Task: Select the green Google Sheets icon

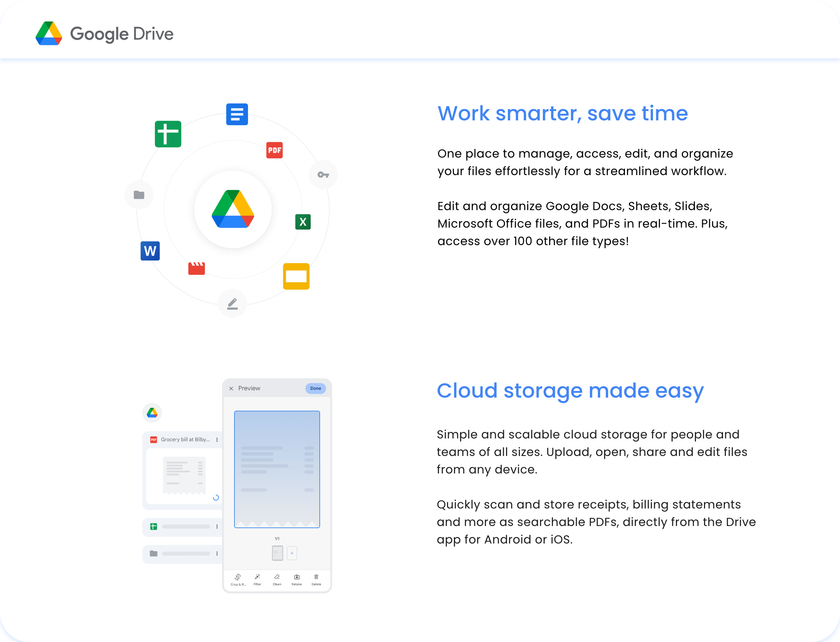Action: pyautogui.click(x=168, y=134)
